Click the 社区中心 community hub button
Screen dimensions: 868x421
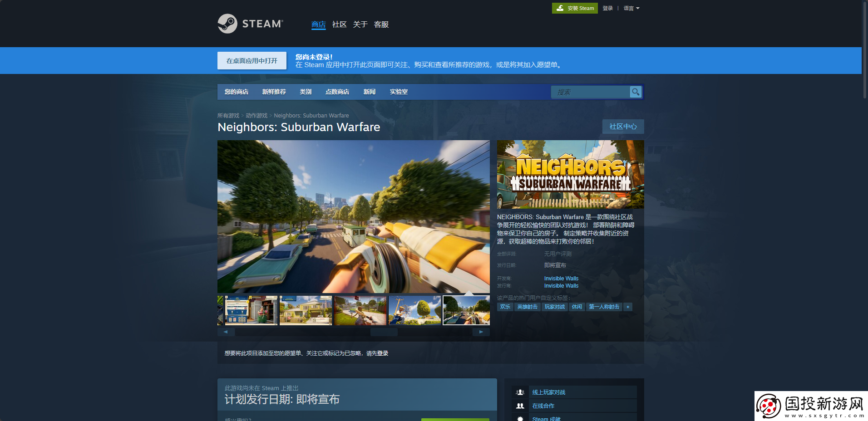(x=623, y=127)
